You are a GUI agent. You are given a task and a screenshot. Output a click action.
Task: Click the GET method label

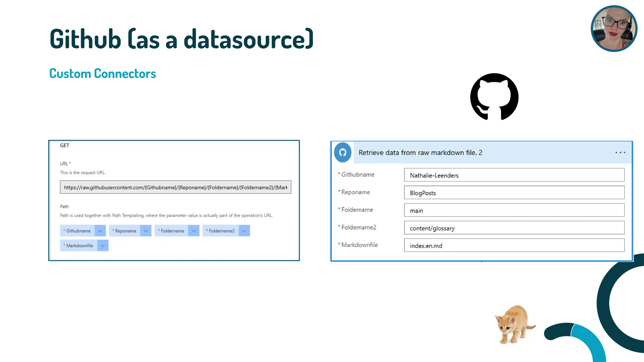point(64,145)
